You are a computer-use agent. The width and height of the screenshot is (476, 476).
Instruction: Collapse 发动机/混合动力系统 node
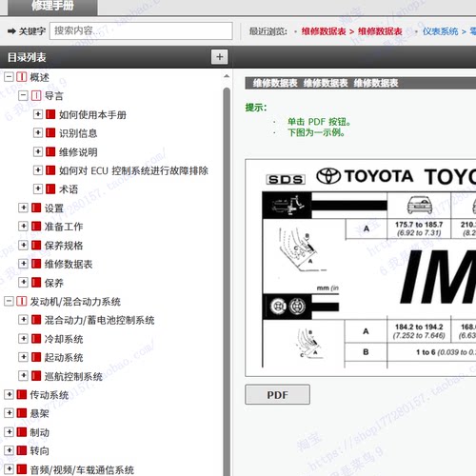9,301
